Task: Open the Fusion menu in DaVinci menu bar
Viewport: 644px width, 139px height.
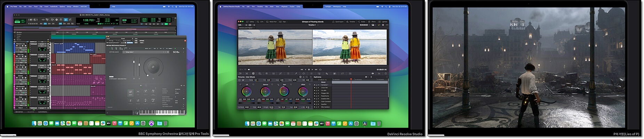Action: click(x=292, y=7)
